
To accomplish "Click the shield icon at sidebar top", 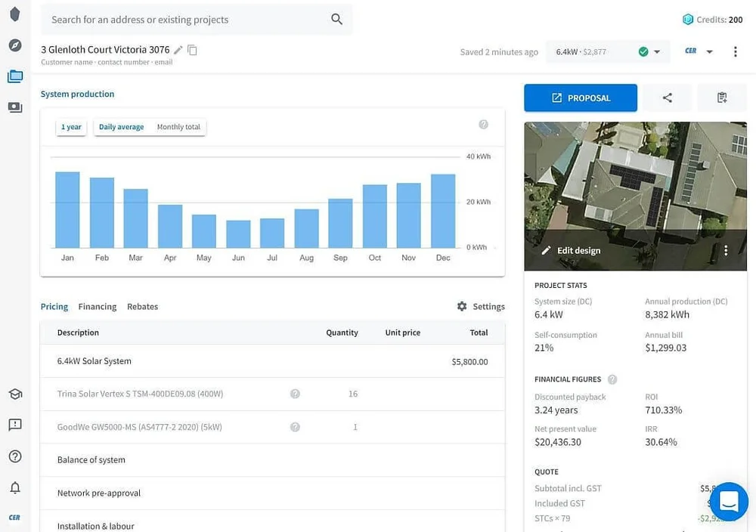I will click(x=15, y=14).
